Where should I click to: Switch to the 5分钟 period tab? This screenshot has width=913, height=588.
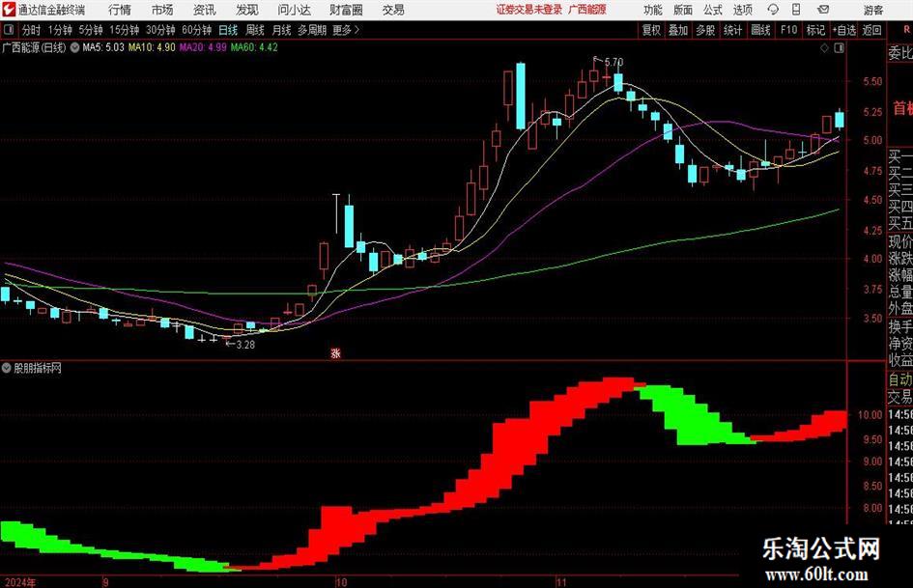91,30
